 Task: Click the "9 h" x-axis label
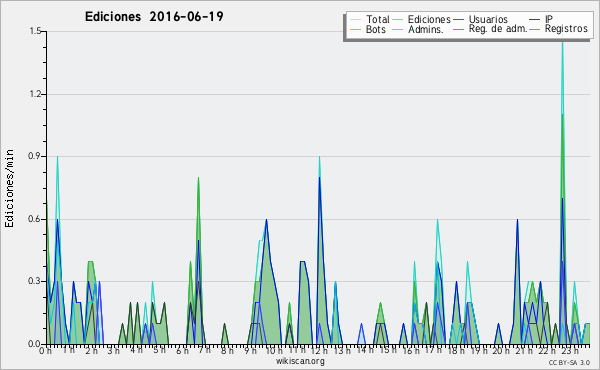pos(250,350)
